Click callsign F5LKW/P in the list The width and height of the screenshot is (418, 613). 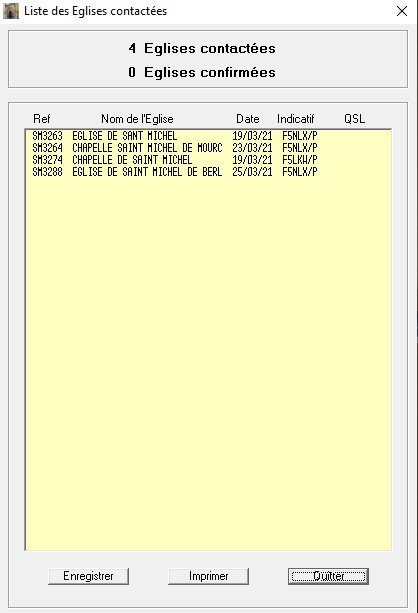(x=300, y=160)
